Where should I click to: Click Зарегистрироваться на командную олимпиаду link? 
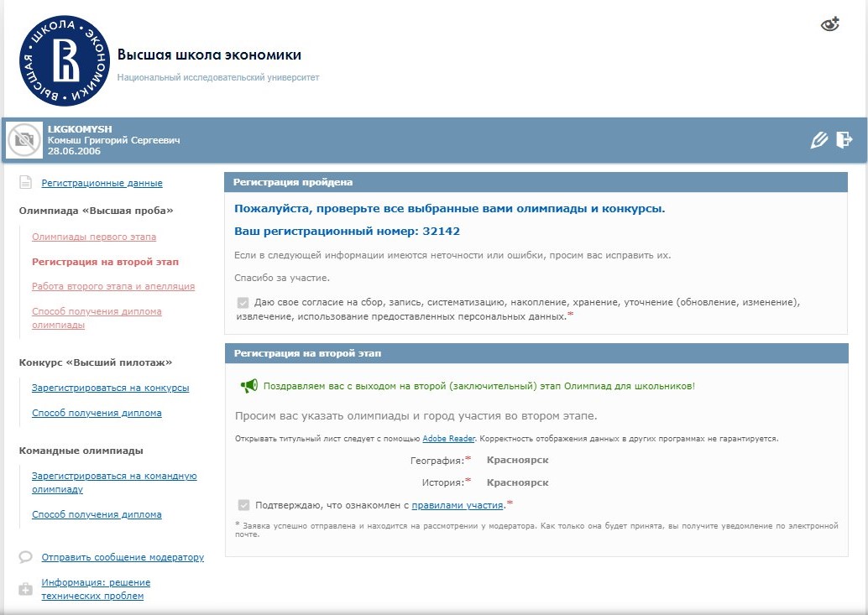pos(114,482)
